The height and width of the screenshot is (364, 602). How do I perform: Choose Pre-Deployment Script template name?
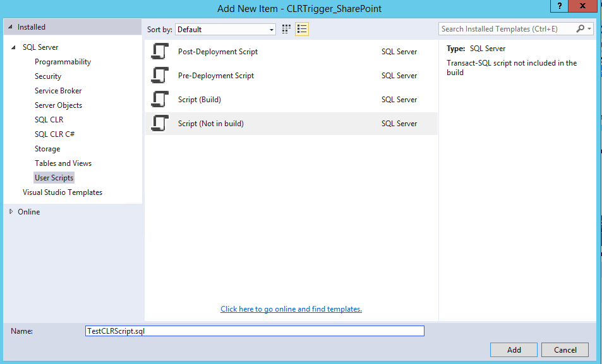coord(216,76)
